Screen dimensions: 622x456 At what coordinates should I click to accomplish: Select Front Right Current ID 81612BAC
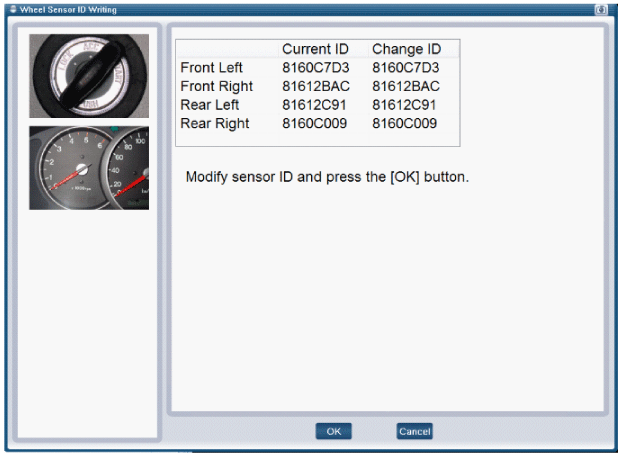[x=316, y=86]
